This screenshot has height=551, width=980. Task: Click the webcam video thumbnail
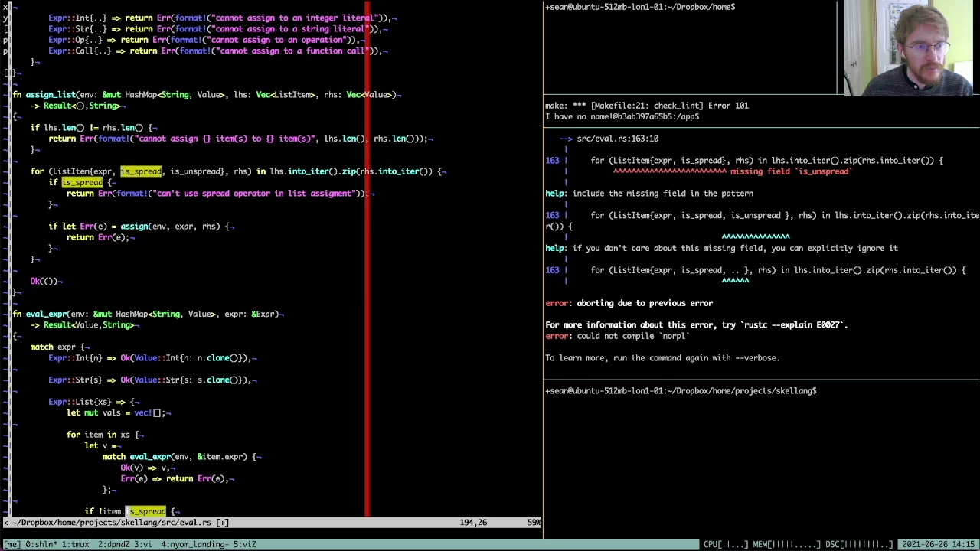(x=908, y=48)
